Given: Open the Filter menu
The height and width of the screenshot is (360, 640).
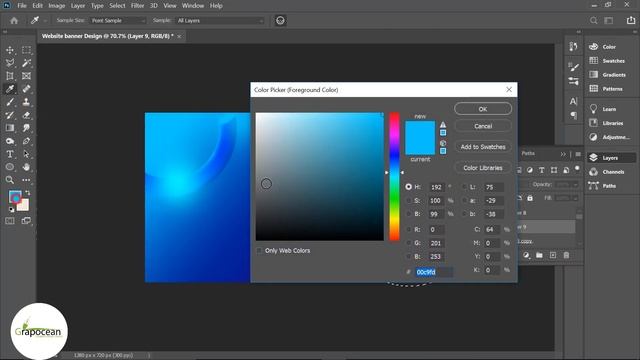Looking at the screenshot, I should (x=138, y=6).
